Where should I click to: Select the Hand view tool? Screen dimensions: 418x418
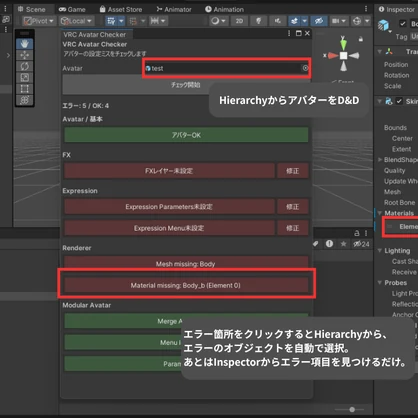pos(25,44)
